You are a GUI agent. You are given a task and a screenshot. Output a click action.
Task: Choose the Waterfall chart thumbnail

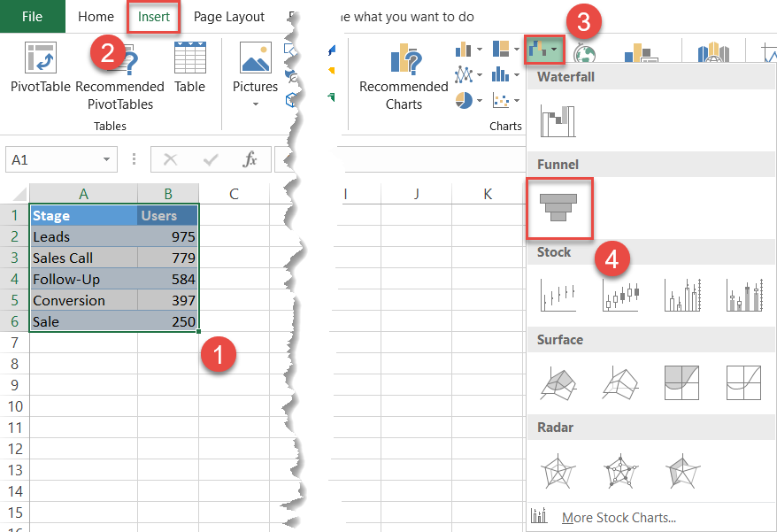[x=558, y=121]
